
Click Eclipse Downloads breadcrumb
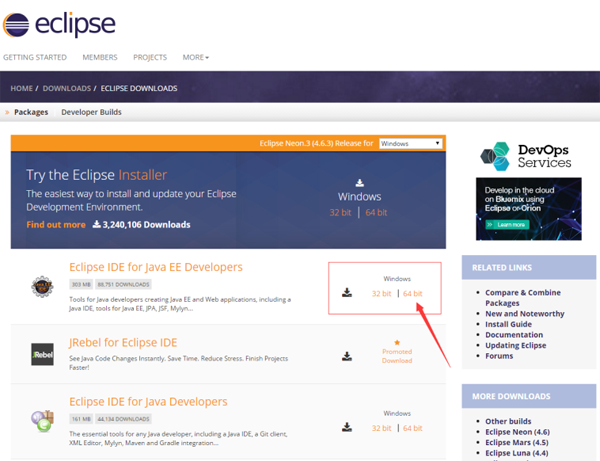tap(139, 88)
